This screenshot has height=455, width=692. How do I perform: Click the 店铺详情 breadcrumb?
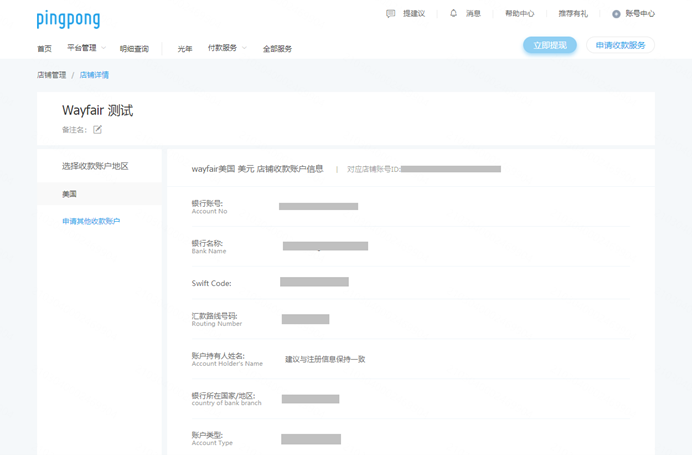pyautogui.click(x=94, y=75)
